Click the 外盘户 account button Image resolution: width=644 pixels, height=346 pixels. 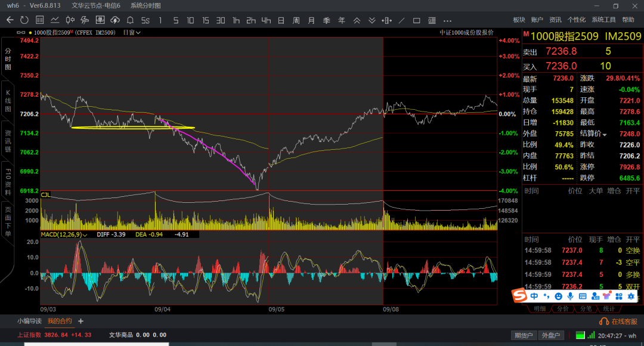click(x=551, y=335)
